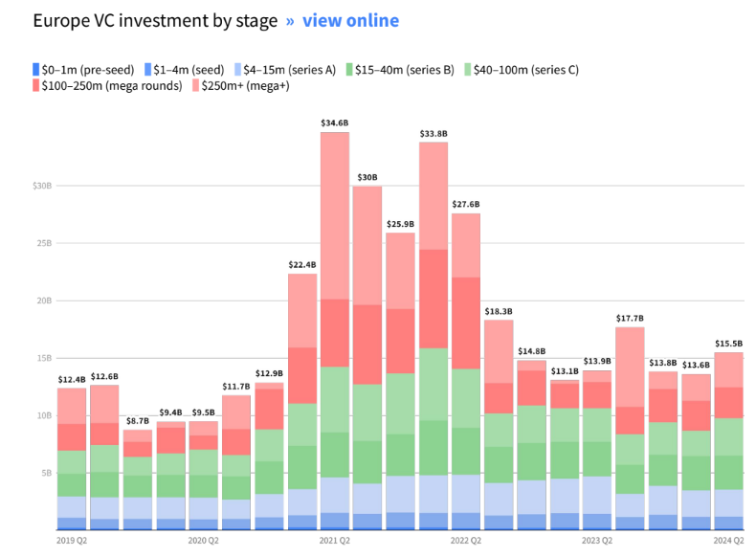Viewport: 756px width, 557px height.
Task: Click the $27.6B bar total label
Action: (x=466, y=205)
